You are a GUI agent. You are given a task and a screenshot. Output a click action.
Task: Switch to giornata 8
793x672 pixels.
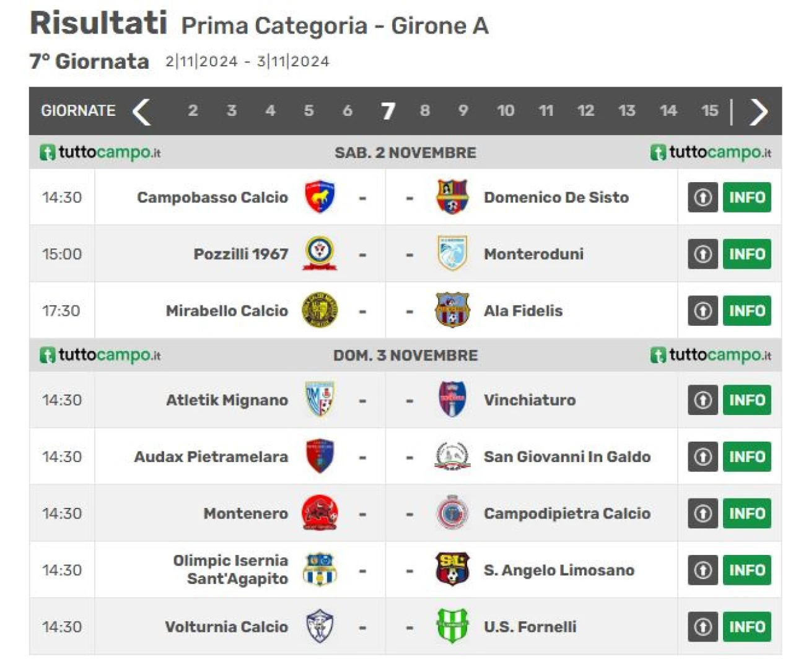pyautogui.click(x=424, y=111)
